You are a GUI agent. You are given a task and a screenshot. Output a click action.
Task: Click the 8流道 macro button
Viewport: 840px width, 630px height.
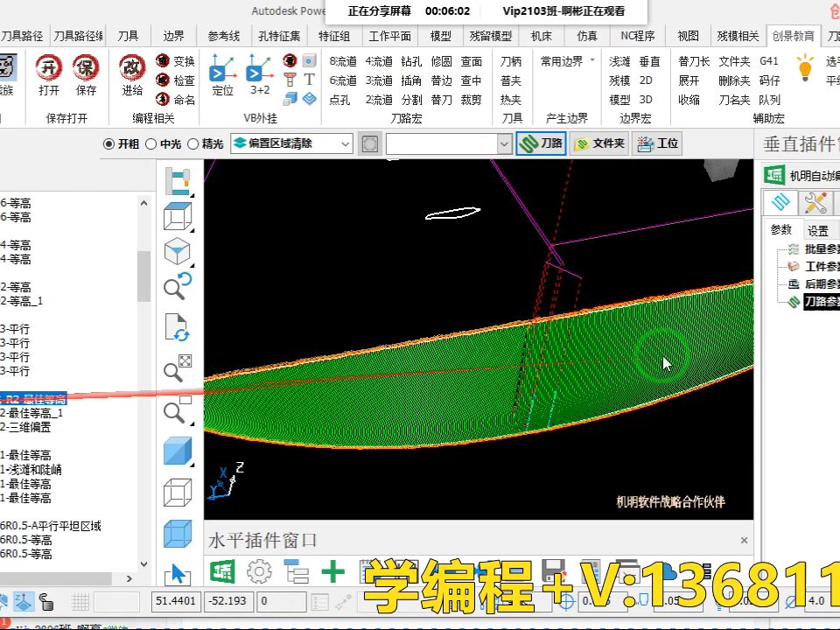[x=343, y=61]
